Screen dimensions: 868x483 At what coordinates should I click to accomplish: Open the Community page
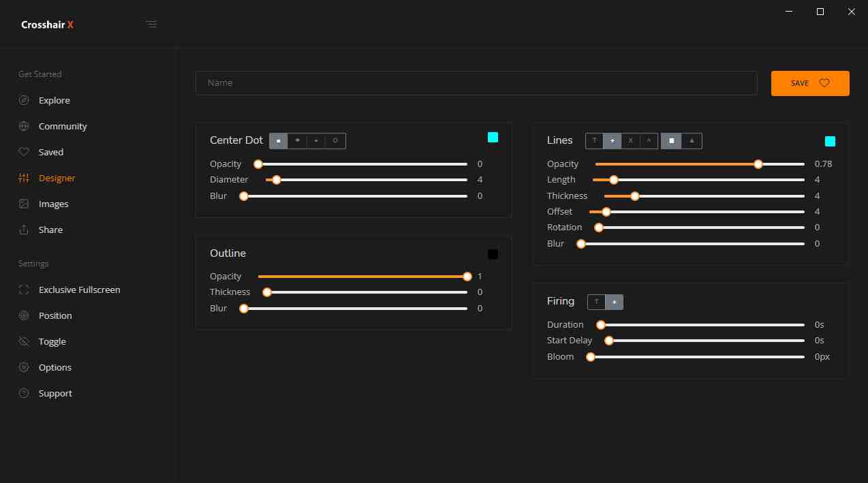[x=63, y=126]
